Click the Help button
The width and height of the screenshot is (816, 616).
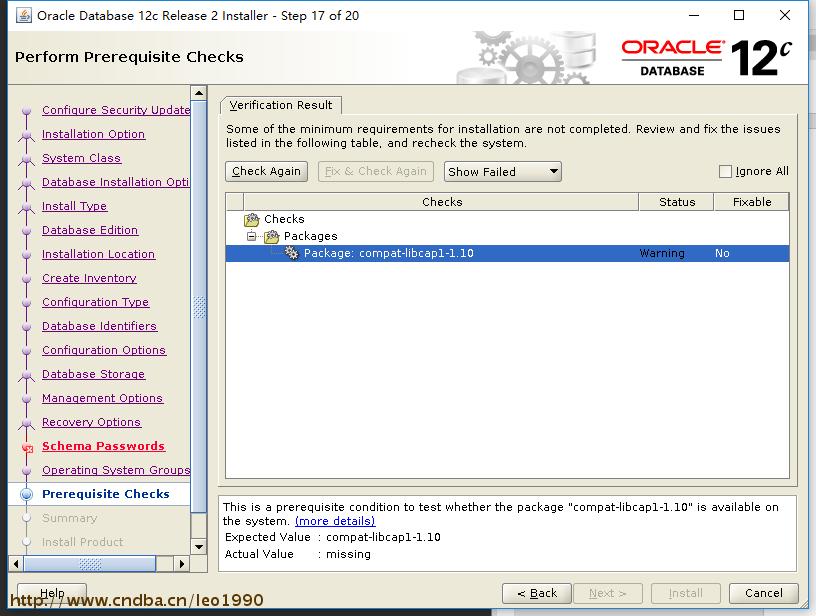point(52,593)
